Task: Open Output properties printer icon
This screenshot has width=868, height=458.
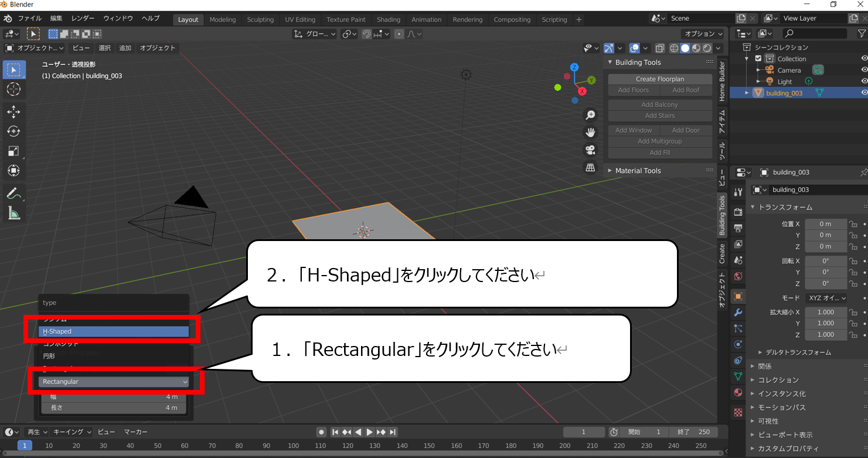Action: tap(738, 228)
